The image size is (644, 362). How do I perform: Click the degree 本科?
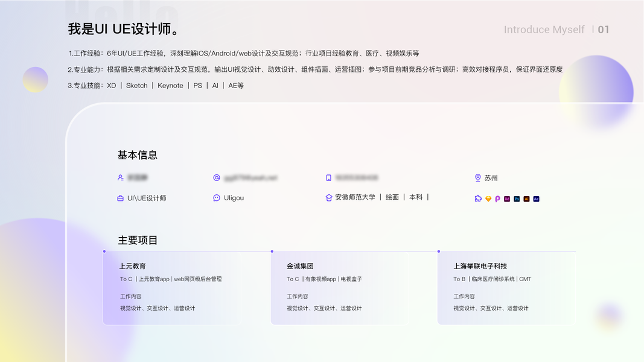coord(416,197)
